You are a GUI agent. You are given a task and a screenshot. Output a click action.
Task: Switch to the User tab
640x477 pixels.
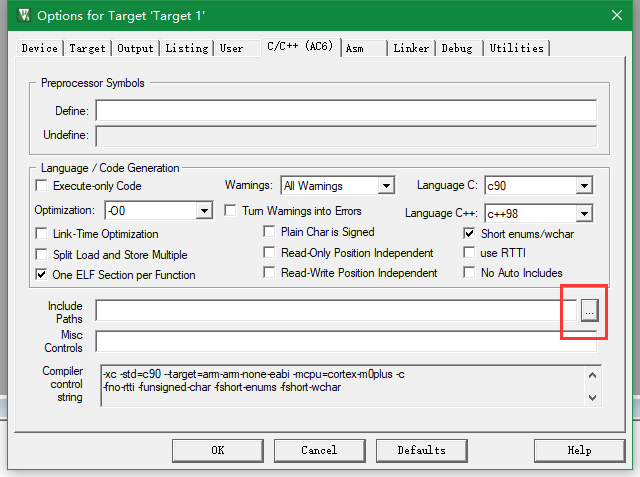(237, 48)
